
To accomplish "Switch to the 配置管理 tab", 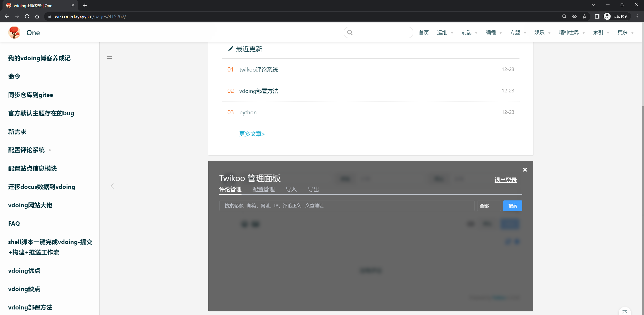I will coord(263,189).
